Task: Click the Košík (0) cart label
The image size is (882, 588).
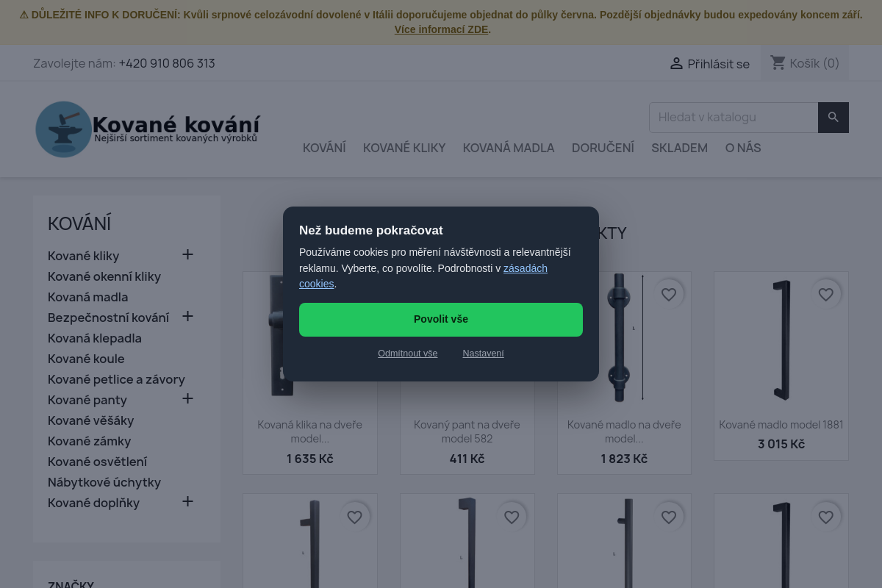Action: coord(814,63)
